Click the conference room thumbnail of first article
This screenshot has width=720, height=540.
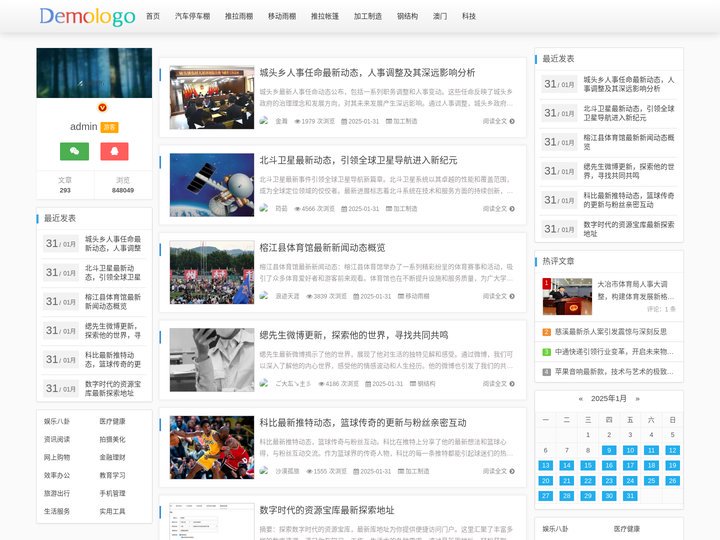(x=212, y=97)
